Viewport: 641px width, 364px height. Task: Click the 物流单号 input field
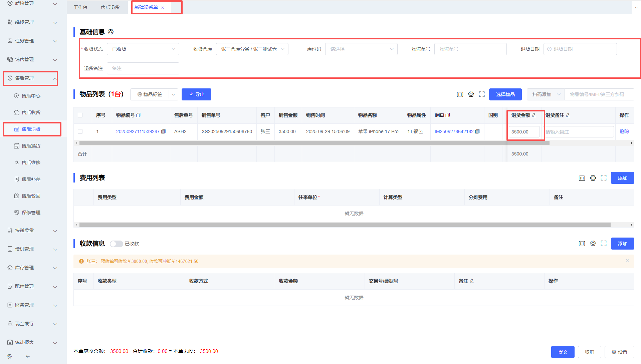coord(470,49)
